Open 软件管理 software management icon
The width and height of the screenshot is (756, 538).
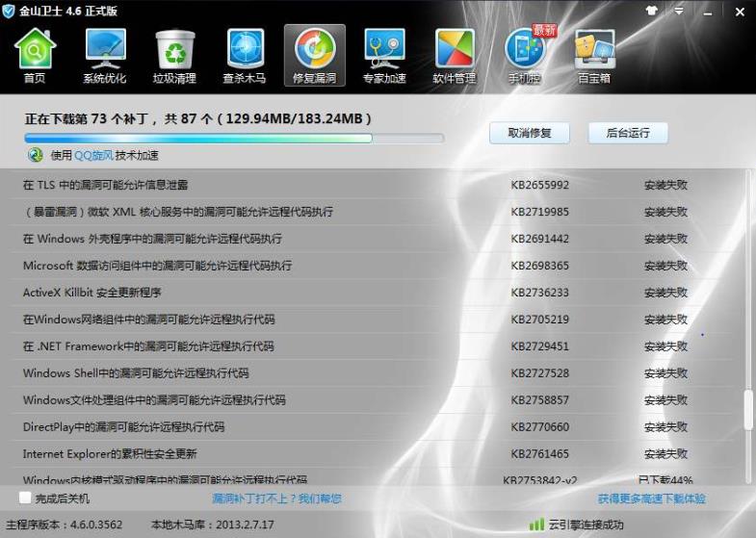455,56
